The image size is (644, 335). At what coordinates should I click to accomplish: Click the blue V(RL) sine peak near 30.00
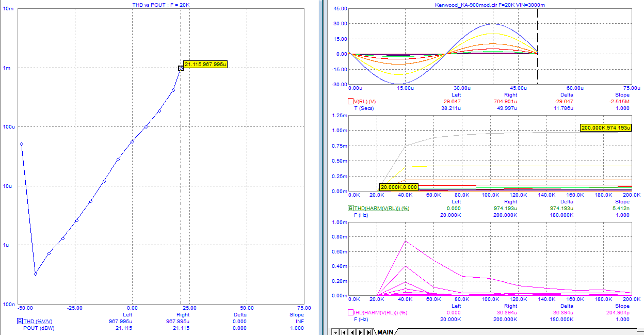(x=493, y=24)
